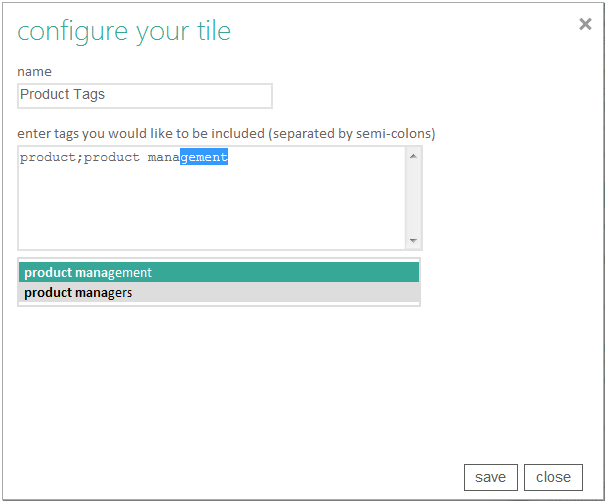607x503 pixels.
Task: Focus the name input containing Product Tags
Action: coord(145,95)
